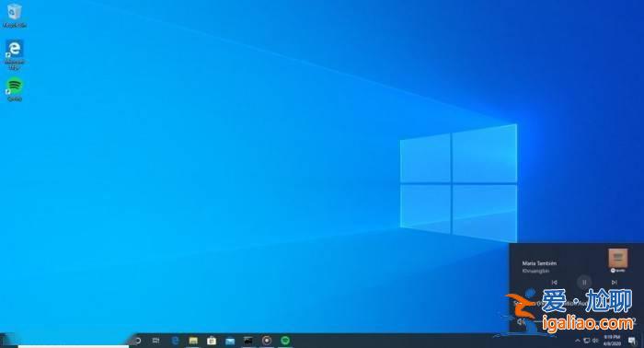Show hidden system tray icons
This screenshot has width=644, height=348.
578,341
